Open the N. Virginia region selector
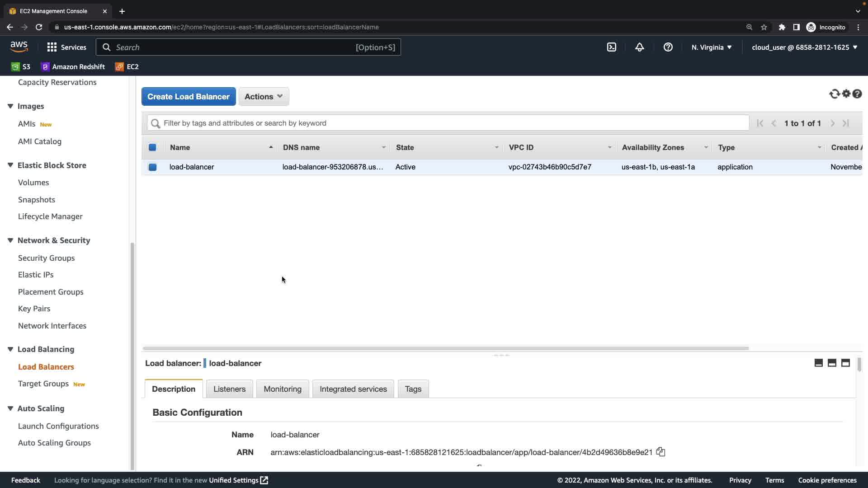The image size is (868, 488). 711,47
